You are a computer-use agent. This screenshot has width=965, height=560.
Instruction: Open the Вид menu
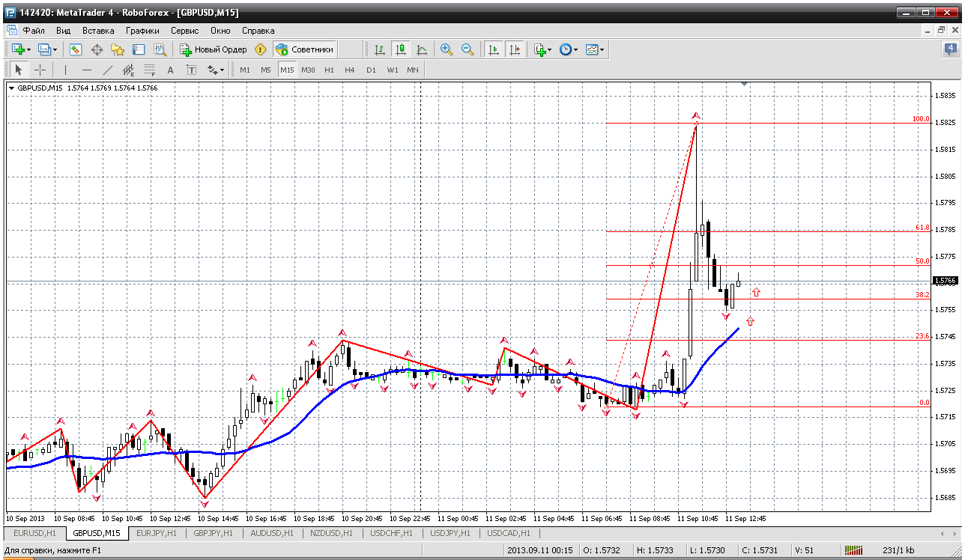click(63, 31)
